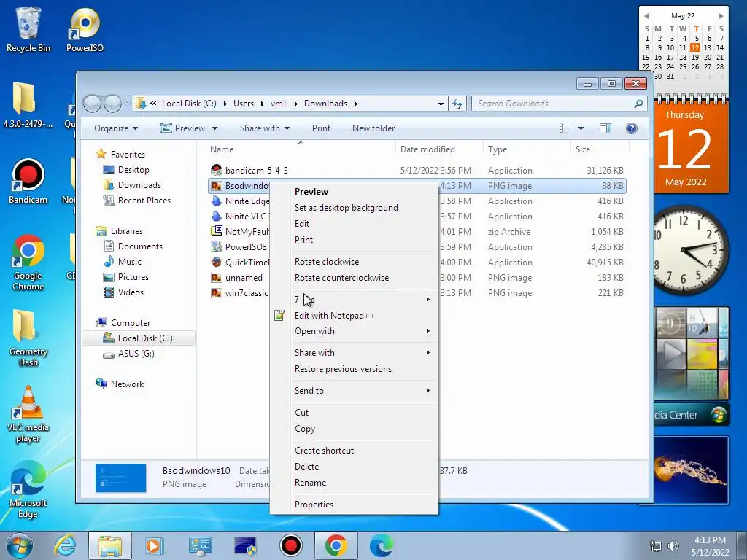Click the Bsodwindows10 preview thumbnail

tap(120, 478)
